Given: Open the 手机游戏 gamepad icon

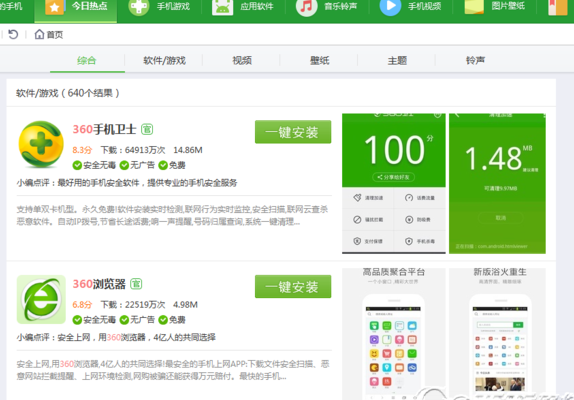Looking at the screenshot, I should (x=139, y=7).
